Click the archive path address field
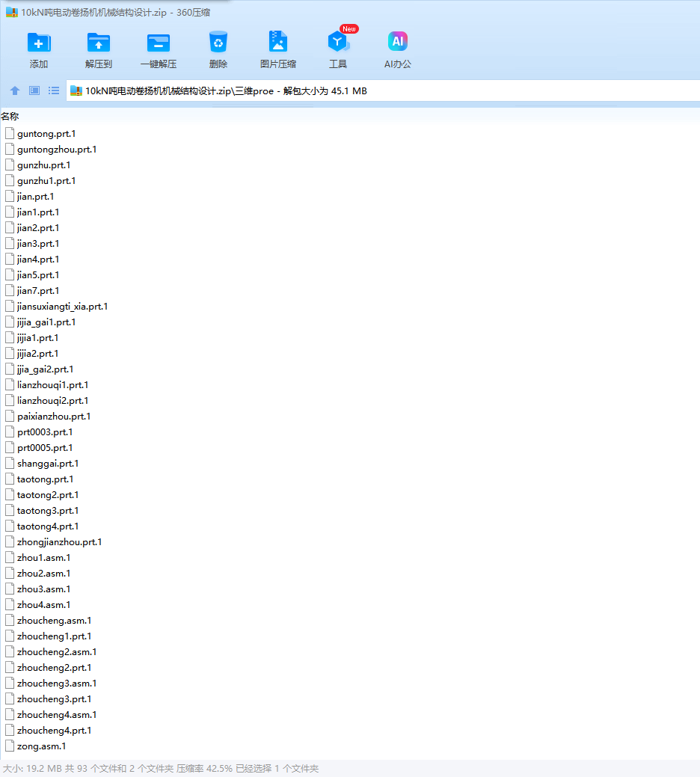Screen dimensions: 700x777 tap(382, 90)
